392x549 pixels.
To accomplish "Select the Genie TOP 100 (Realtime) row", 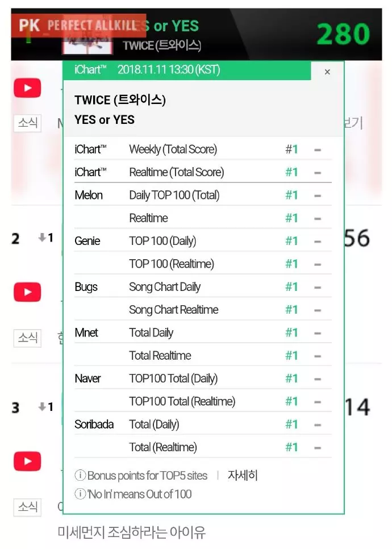I will pyautogui.click(x=203, y=264).
